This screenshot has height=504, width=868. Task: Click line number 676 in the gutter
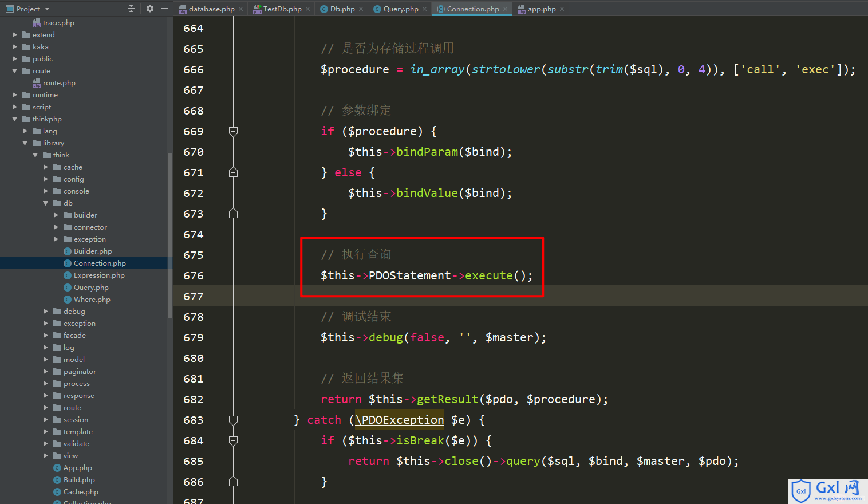point(194,275)
